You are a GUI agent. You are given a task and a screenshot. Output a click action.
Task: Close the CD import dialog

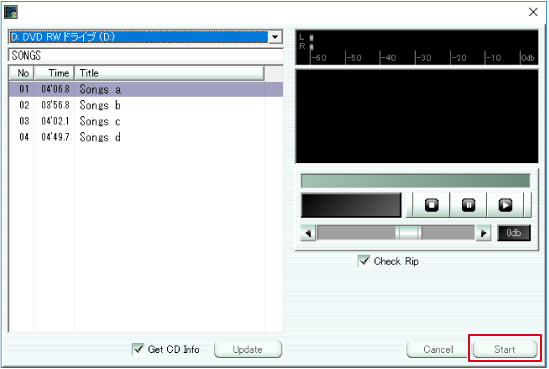coord(533,12)
